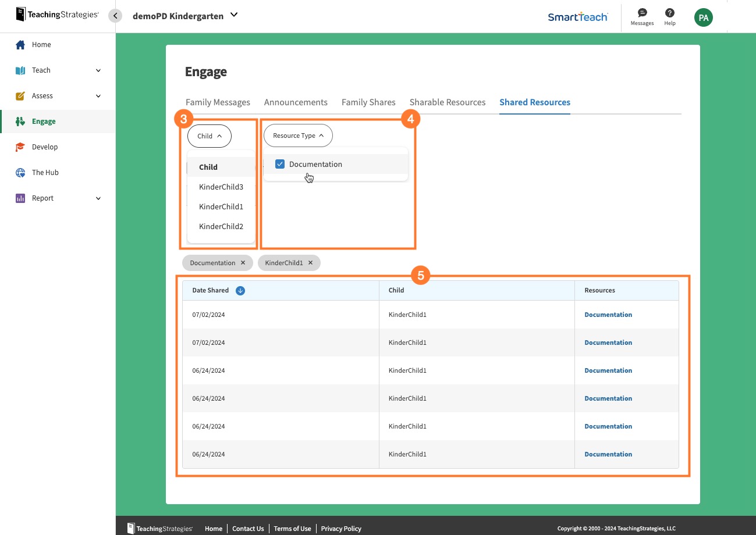This screenshot has height=535, width=756.
Task: Open the PA profile avatar
Action: 703,17
